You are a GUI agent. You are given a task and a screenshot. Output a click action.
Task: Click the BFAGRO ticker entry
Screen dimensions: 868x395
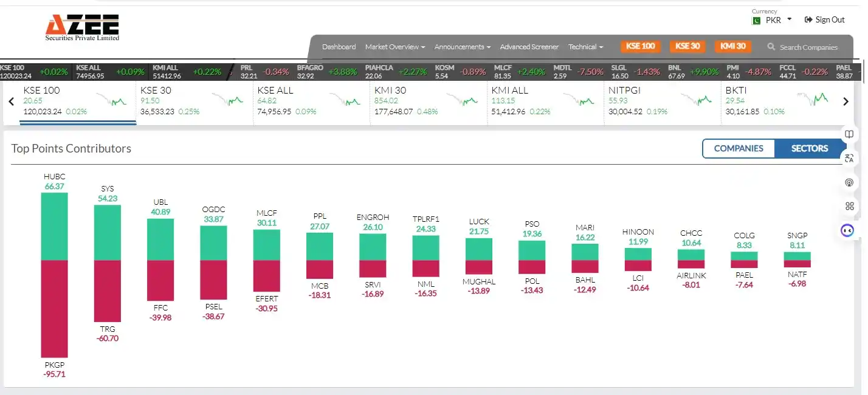pyautogui.click(x=326, y=72)
